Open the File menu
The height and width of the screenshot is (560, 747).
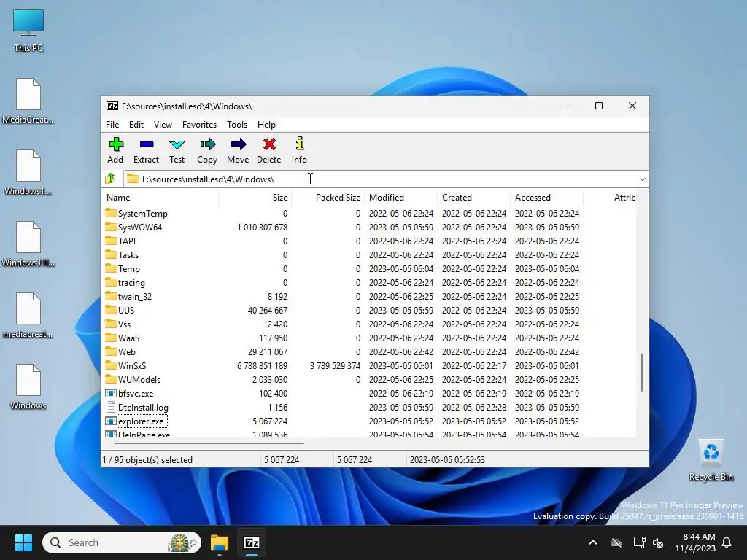coord(112,124)
